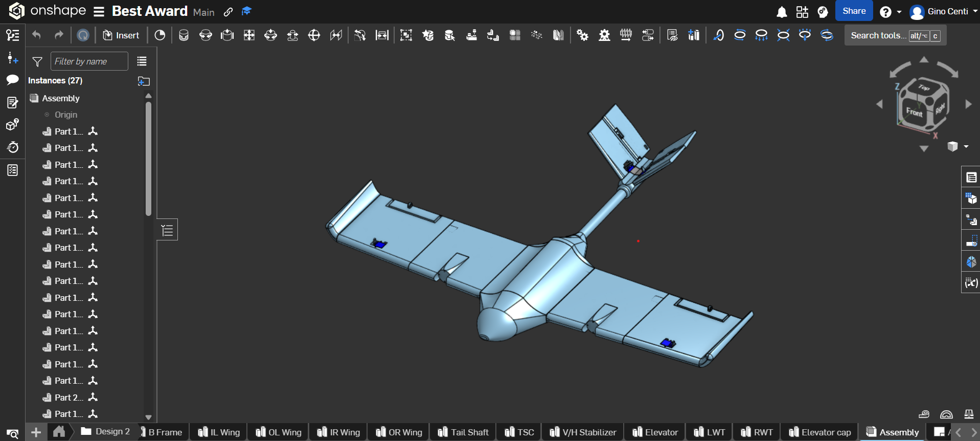Open the notifications bell
Viewport: 980px width, 441px height.
(x=782, y=12)
